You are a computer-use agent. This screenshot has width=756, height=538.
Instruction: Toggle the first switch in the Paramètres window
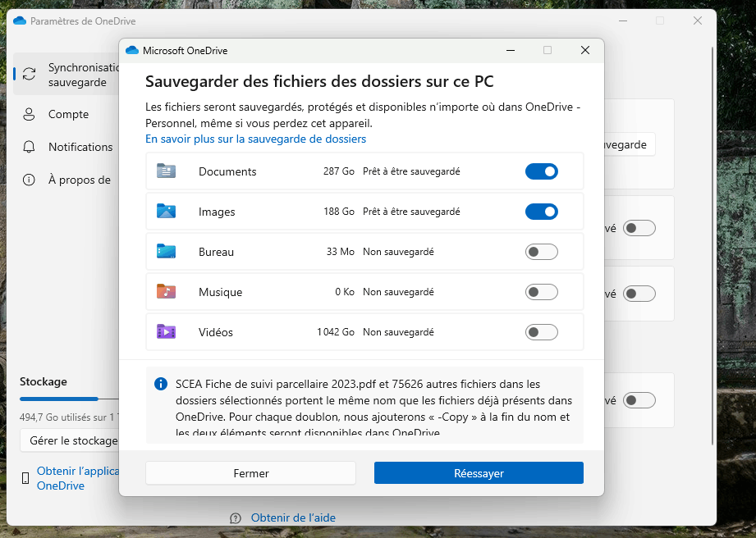639,228
